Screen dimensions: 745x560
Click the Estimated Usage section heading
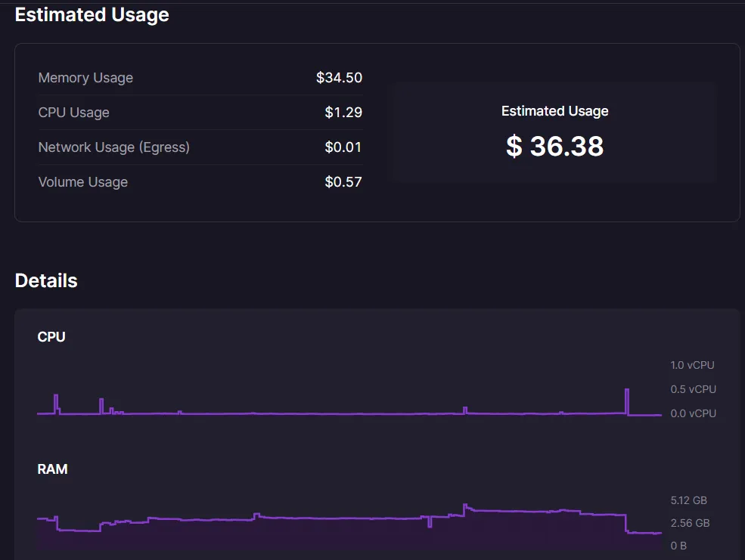point(91,14)
